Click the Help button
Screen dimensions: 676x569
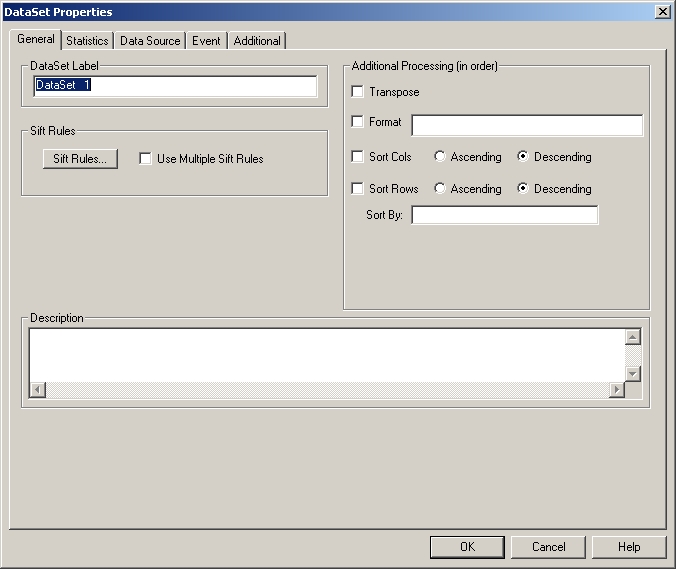tap(629, 547)
